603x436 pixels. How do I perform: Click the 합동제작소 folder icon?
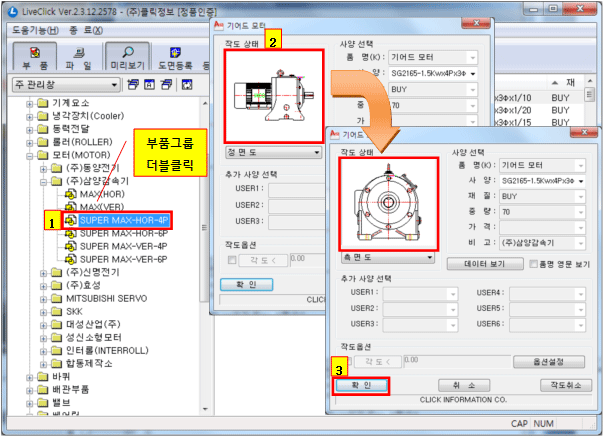tap(57, 364)
